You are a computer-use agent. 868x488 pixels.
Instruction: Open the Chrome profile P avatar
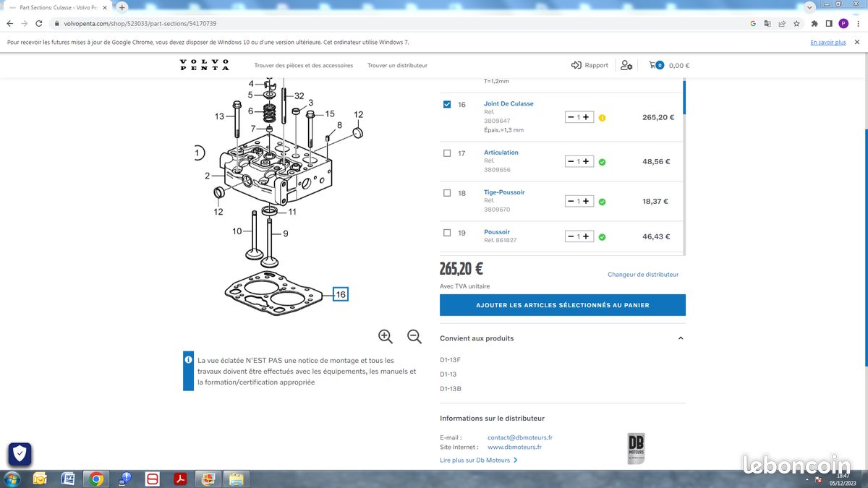click(x=843, y=23)
